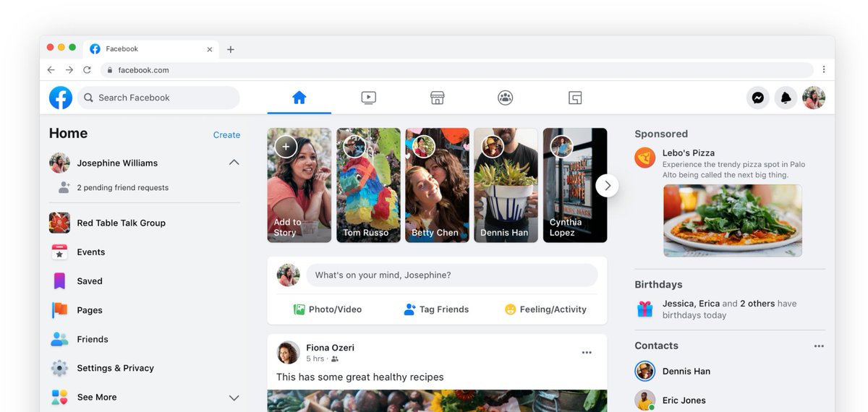The image size is (868, 412).
Task: Show notifications bell
Action: tap(786, 98)
